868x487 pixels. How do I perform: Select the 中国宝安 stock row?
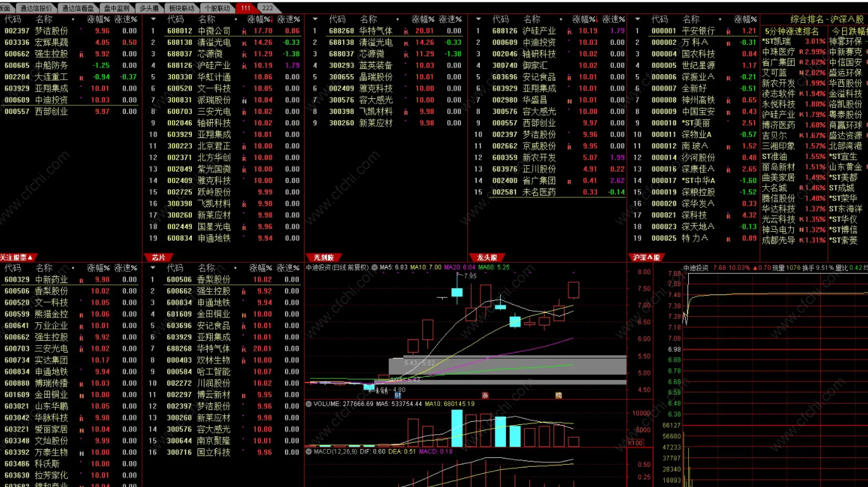tap(695, 111)
